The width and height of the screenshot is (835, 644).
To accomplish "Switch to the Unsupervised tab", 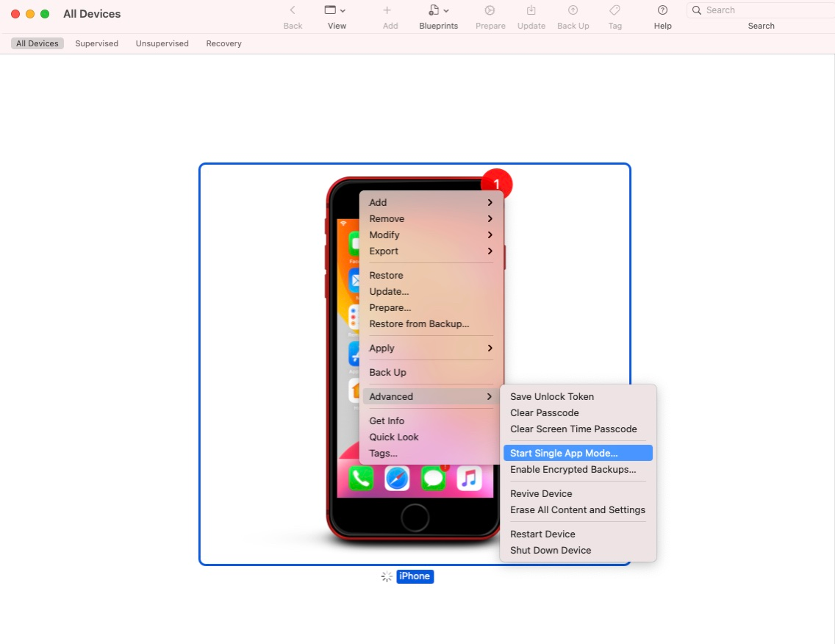I will 162,43.
